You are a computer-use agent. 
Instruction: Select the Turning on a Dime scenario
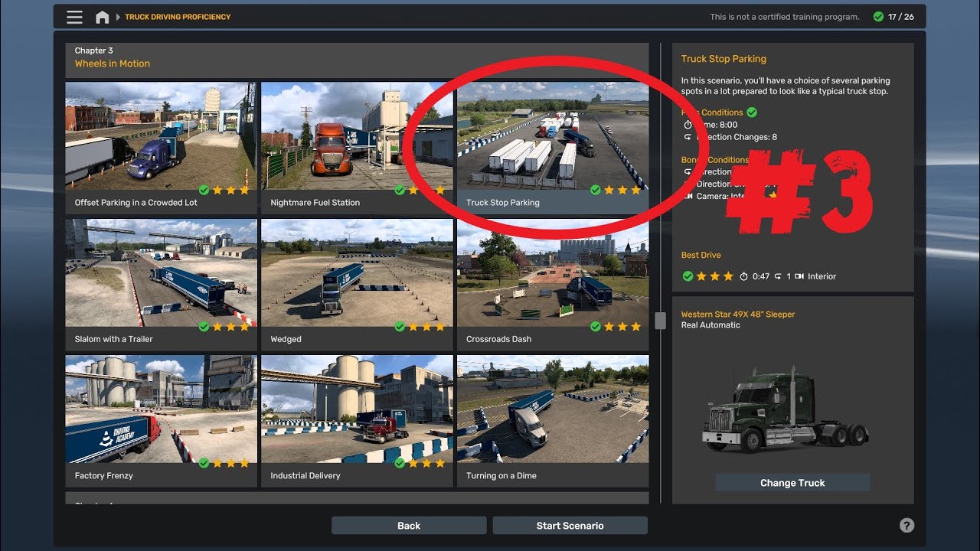[x=553, y=421]
